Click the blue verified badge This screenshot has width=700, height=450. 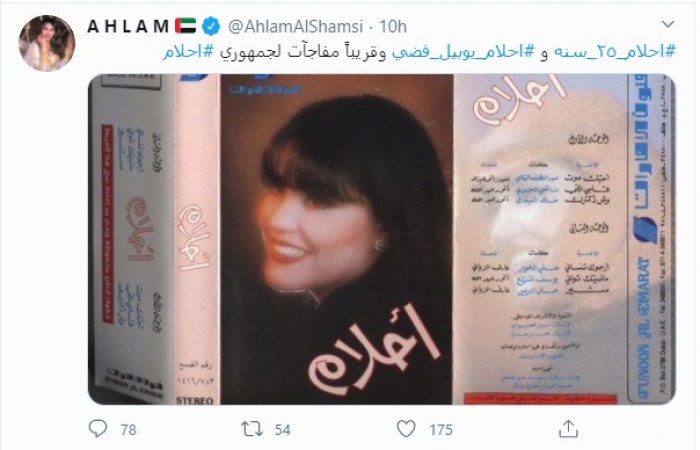pyautogui.click(x=211, y=27)
